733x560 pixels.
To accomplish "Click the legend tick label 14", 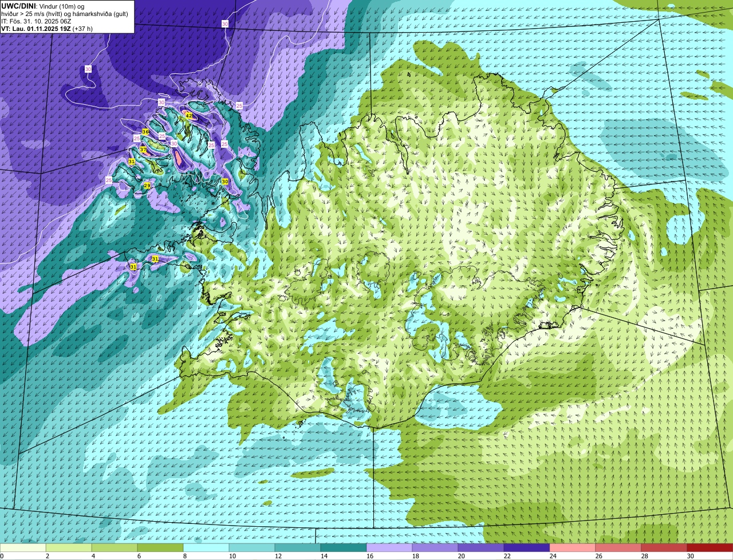I will [x=323, y=556].
